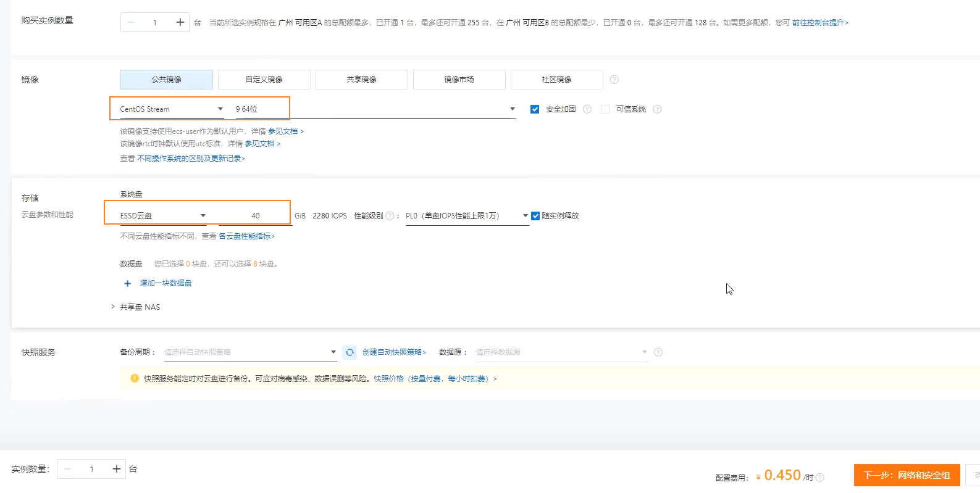This screenshot has height=493, width=980.
Task: Click the help icon beside 数据源 dropdown
Action: click(658, 352)
